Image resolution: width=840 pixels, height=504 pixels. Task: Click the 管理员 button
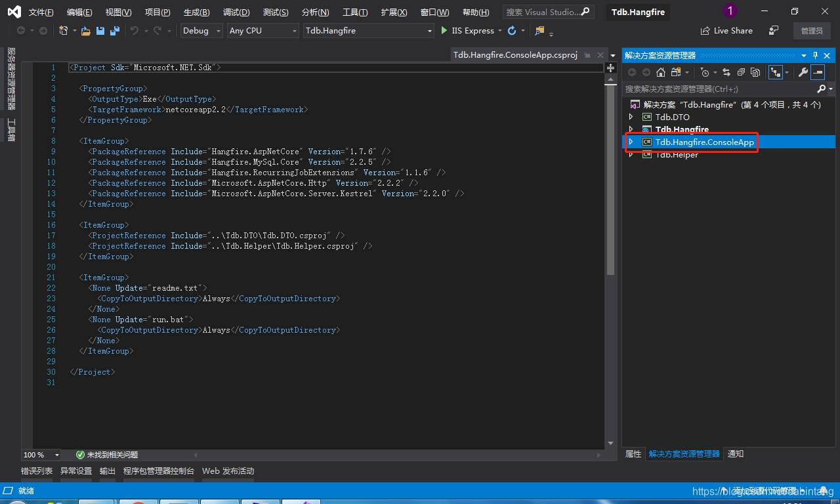point(812,31)
